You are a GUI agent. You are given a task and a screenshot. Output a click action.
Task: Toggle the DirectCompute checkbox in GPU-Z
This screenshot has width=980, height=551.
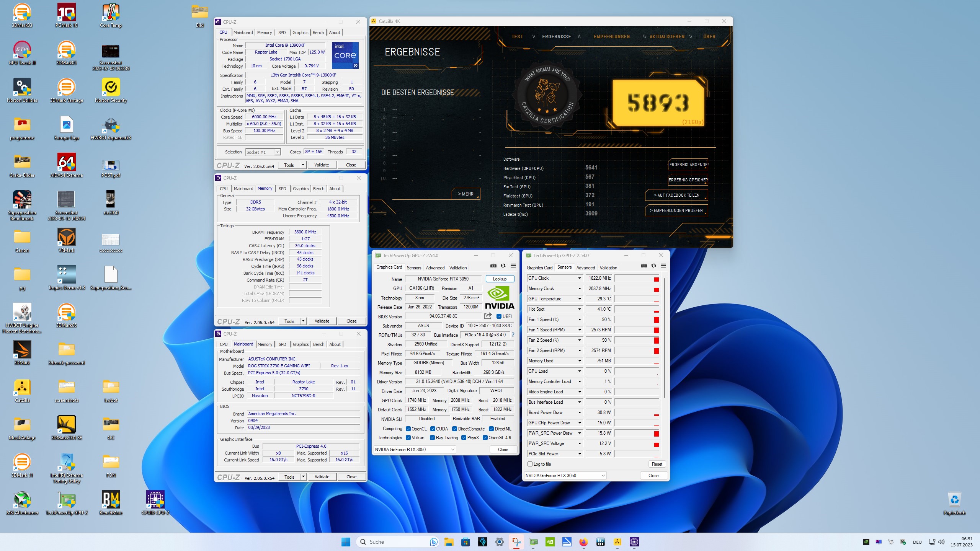pos(455,429)
